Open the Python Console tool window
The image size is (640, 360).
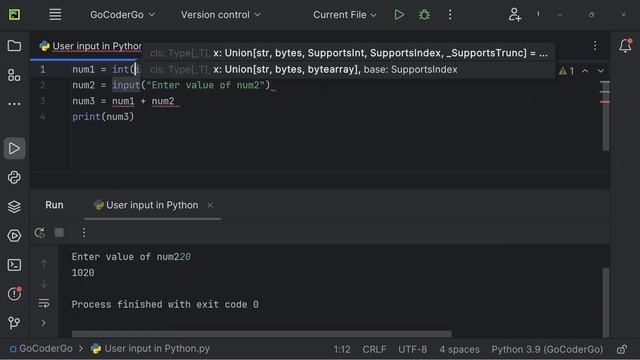[x=14, y=178]
